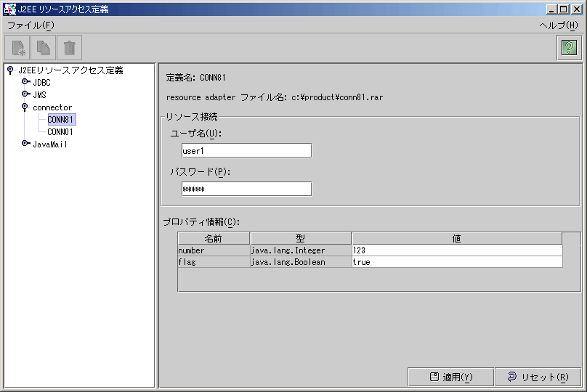The height and width of the screenshot is (392, 587).
Task: Open the ファイル(F) menu
Action: tap(31, 25)
